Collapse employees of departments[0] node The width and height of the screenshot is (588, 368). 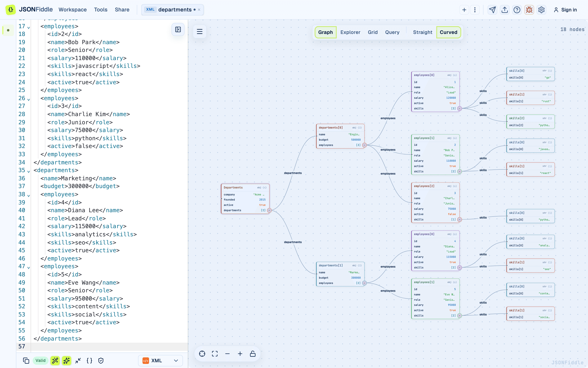pos(364,145)
